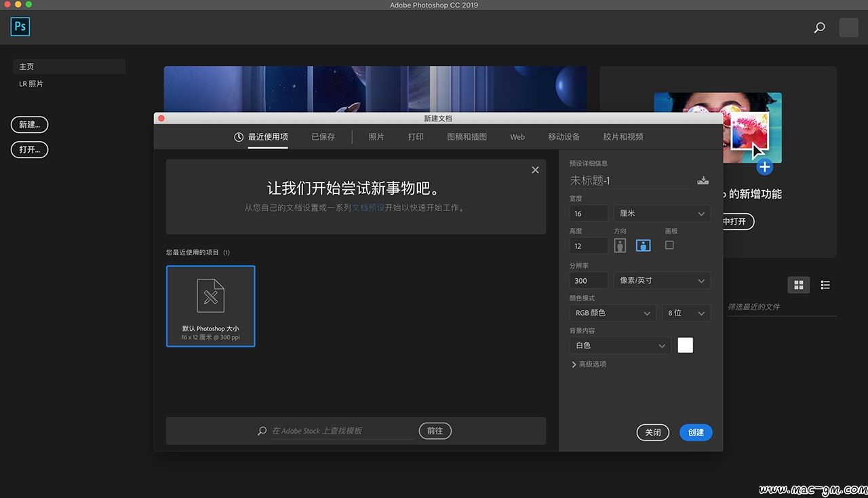Click the 打开... button in home sidebar
Image resolution: width=868 pixels, height=498 pixels.
pyautogui.click(x=29, y=149)
